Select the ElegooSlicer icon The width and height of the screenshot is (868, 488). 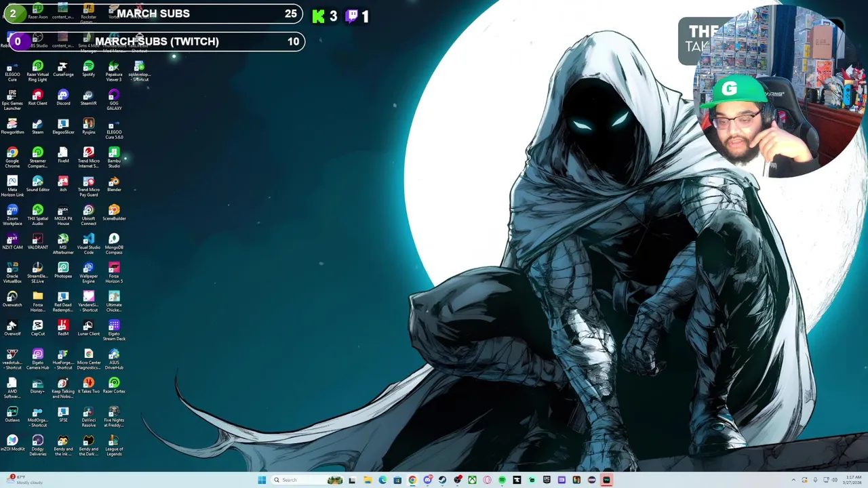(x=63, y=127)
